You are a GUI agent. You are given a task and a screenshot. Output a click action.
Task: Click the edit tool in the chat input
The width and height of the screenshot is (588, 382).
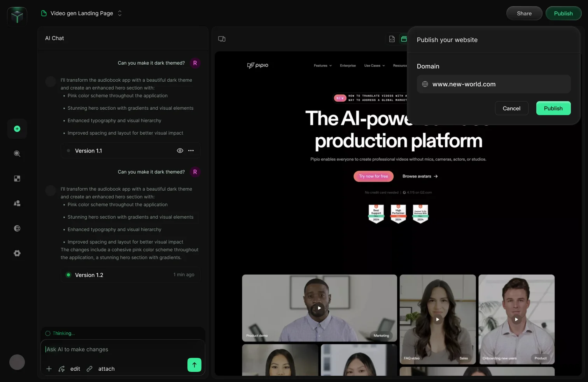click(69, 369)
